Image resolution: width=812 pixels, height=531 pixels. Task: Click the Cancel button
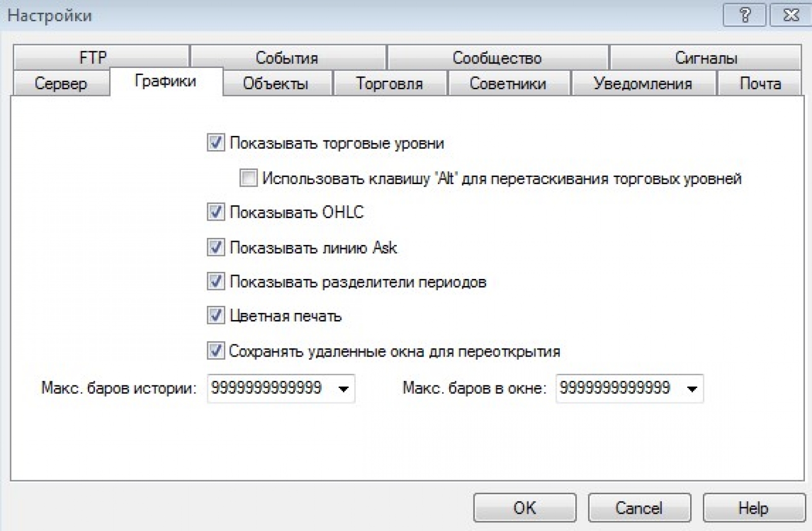pos(639,508)
